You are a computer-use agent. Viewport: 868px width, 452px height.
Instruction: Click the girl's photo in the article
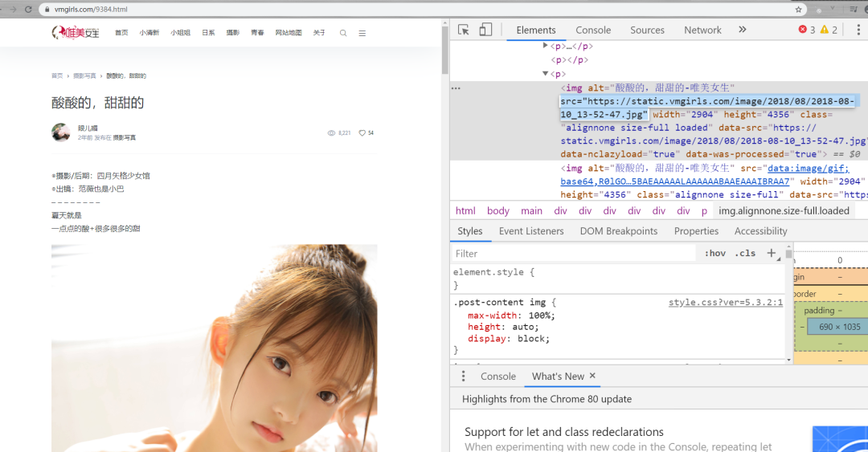coord(215,348)
